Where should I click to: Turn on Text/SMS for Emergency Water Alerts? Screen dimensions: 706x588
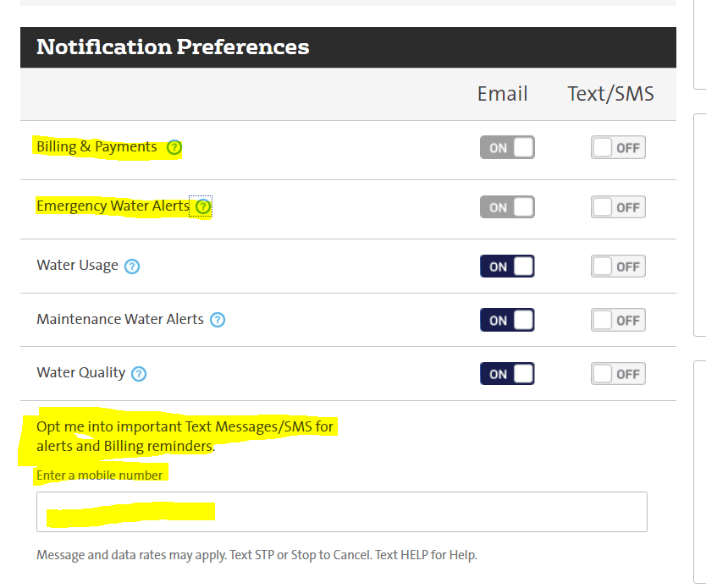(617, 206)
